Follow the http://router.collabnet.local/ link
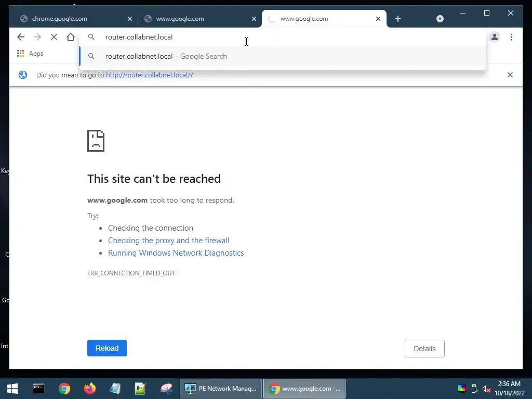 tap(149, 75)
